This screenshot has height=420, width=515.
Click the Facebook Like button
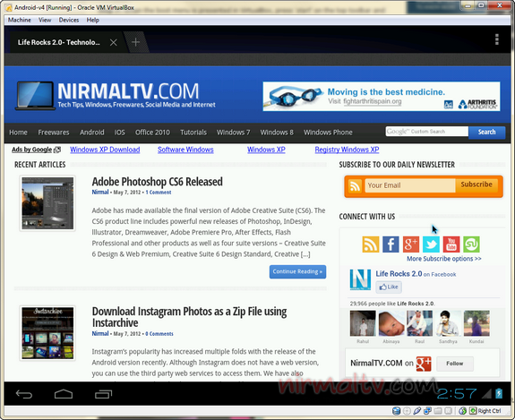click(x=389, y=287)
